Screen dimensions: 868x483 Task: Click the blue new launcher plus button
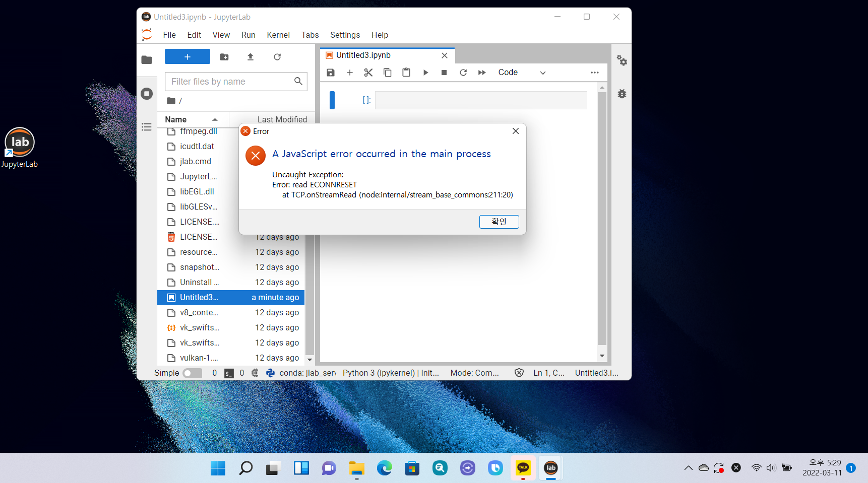(188, 57)
